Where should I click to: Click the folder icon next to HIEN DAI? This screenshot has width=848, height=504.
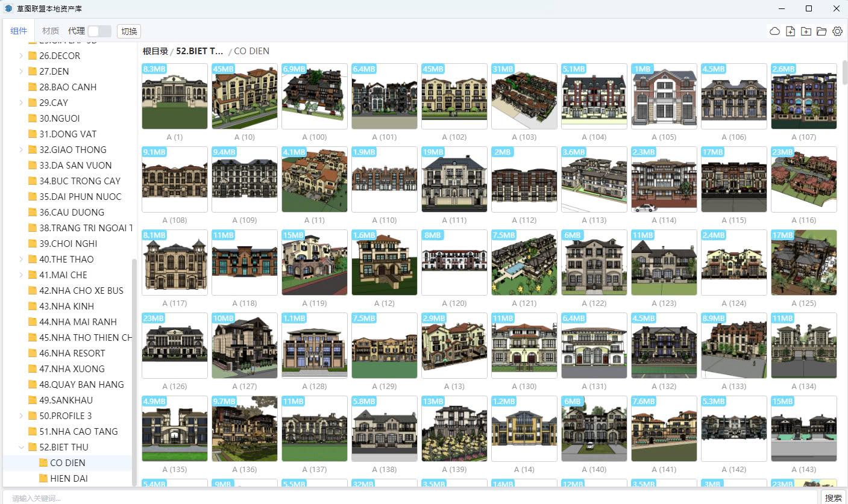[43, 479]
